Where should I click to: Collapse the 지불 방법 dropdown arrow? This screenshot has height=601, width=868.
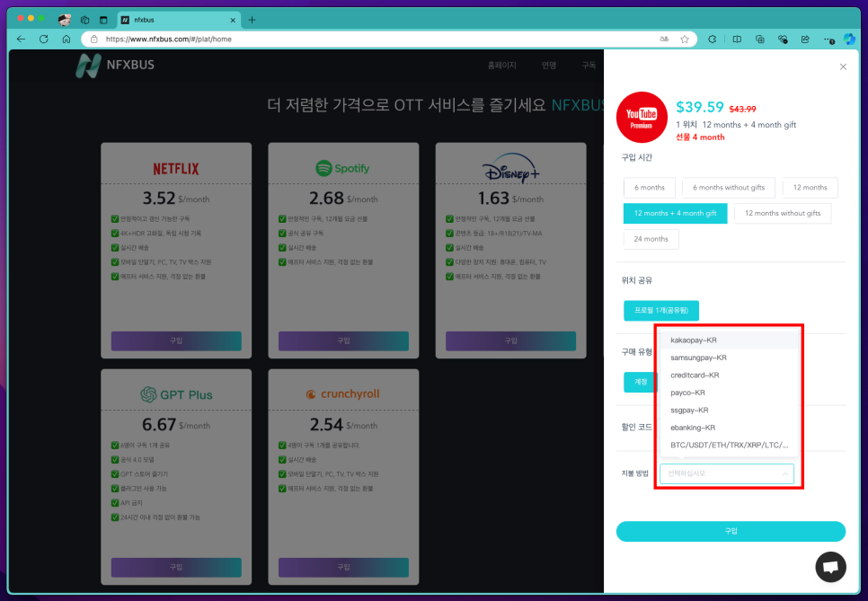tap(785, 473)
